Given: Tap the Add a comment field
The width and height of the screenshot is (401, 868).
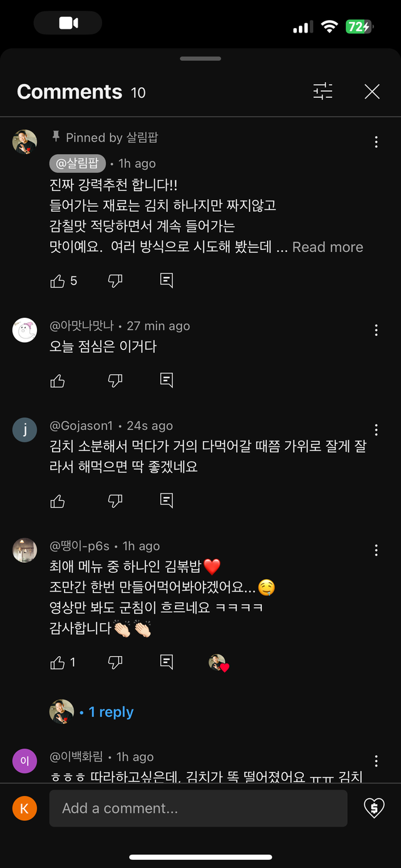Looking at the screenshot, I should (198, 808).
